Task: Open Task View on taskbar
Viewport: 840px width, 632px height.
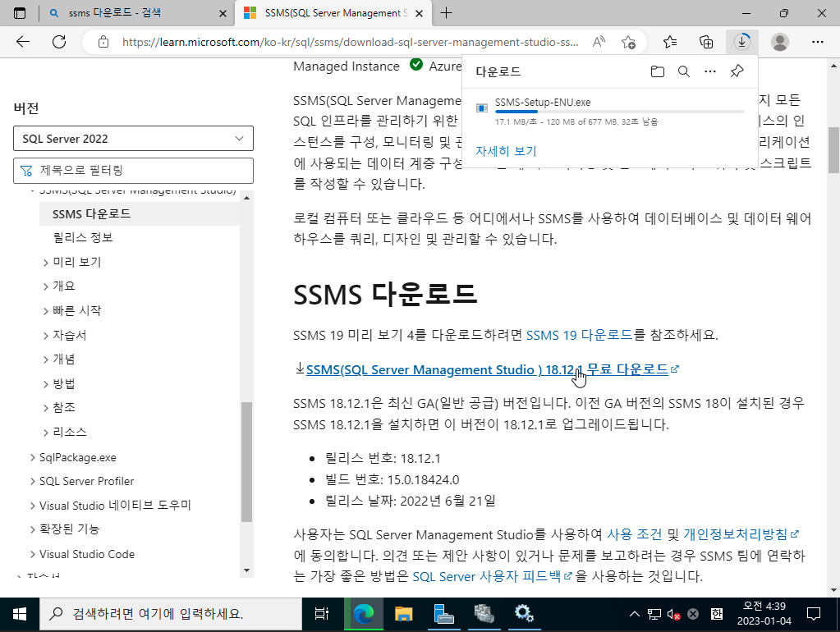Action: (x=321, y=614)
